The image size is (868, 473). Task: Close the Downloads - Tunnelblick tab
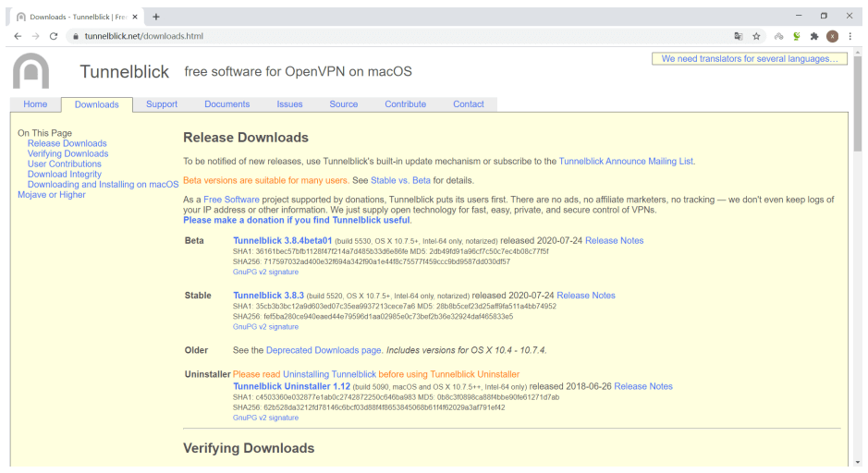coord(135,18)
